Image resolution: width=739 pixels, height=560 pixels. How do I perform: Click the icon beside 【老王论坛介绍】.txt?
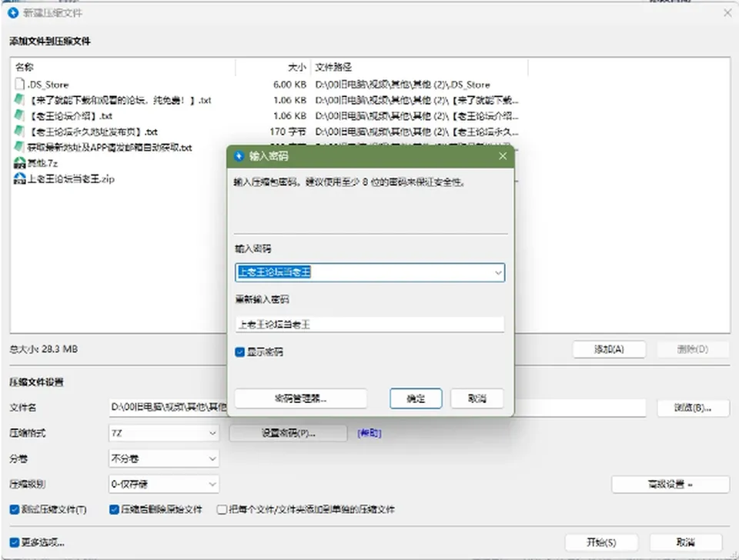[19, 115]
